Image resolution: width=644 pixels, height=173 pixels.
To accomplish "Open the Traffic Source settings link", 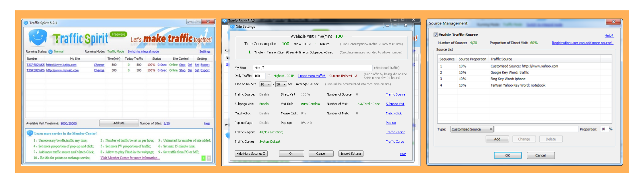I will tap(395, 94).
